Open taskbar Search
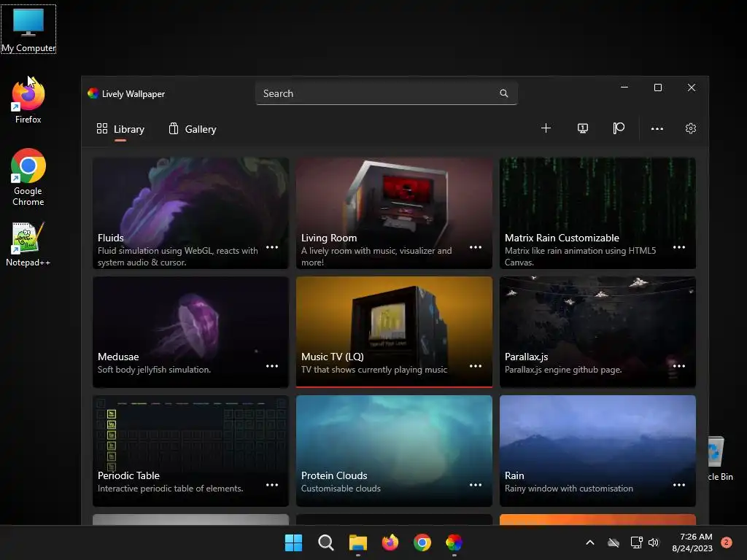747x560 pixels. [326, 542]
